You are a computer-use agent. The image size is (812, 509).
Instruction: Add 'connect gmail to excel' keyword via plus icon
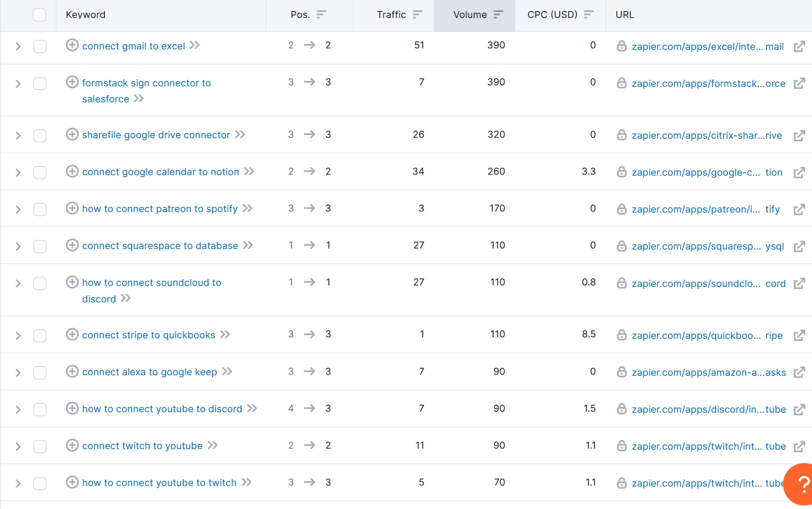[72, 45]
